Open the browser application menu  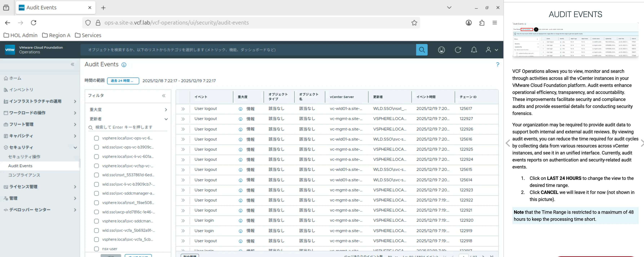click(x=495, y=23)
